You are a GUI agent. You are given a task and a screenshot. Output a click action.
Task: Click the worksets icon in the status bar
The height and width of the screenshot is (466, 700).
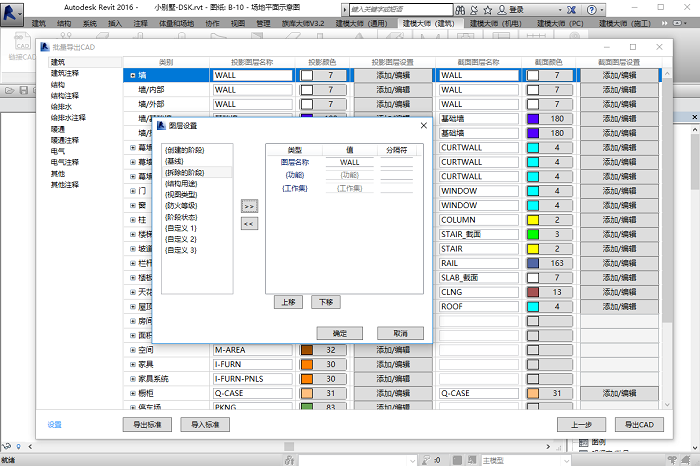(290, 460)
